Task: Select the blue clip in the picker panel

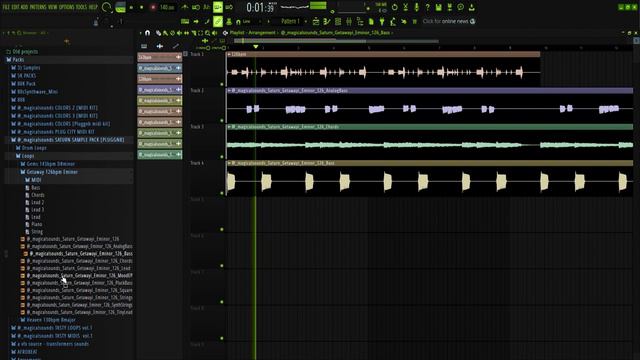Action: 160,68
